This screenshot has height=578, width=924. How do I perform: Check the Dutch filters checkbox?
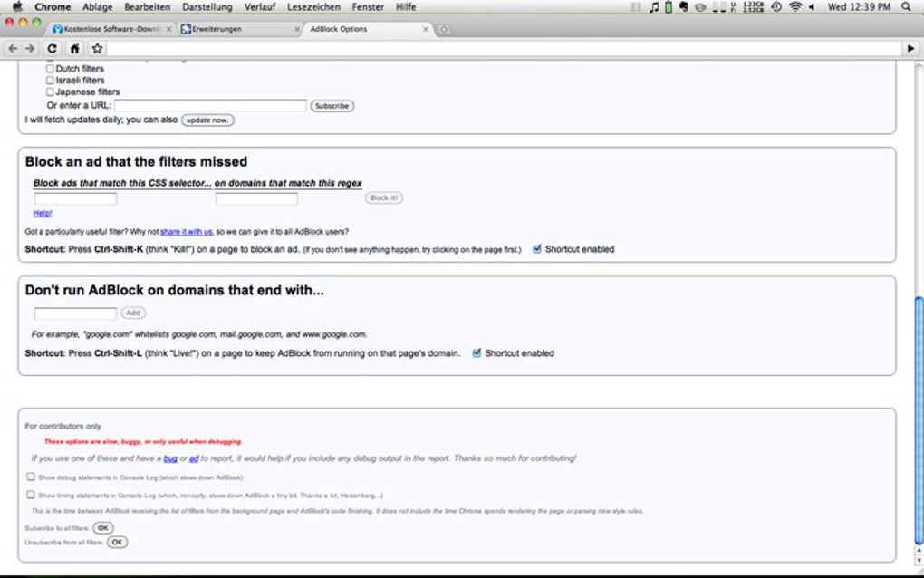50,68
